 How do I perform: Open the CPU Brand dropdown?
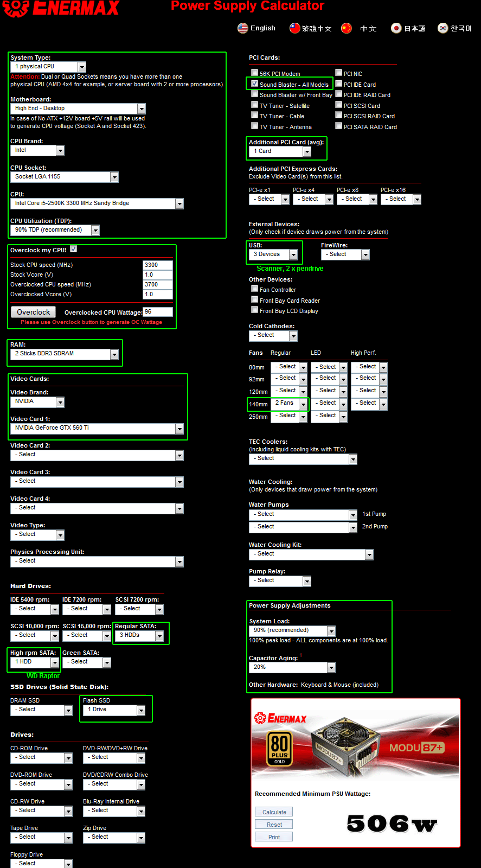click(37, 150)
